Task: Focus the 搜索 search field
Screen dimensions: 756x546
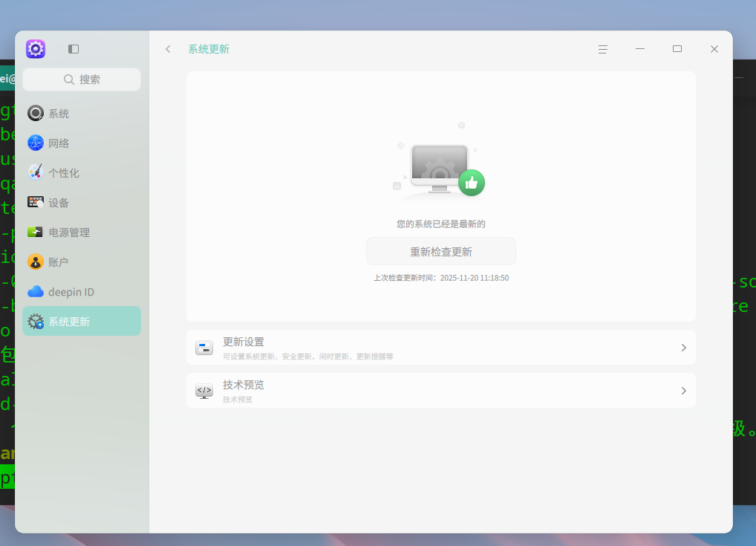Action: pyautogui.click(x=82, y=79)
